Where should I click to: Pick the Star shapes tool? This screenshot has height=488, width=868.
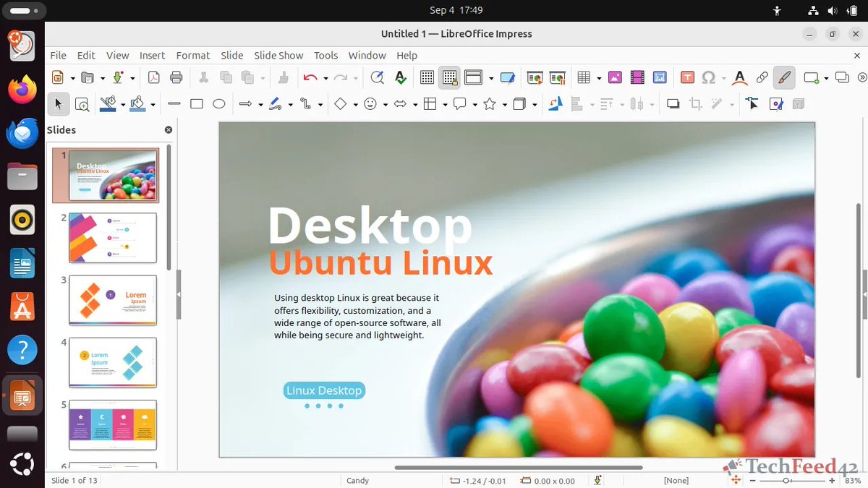pyautogui.click(x=491, y=103)
